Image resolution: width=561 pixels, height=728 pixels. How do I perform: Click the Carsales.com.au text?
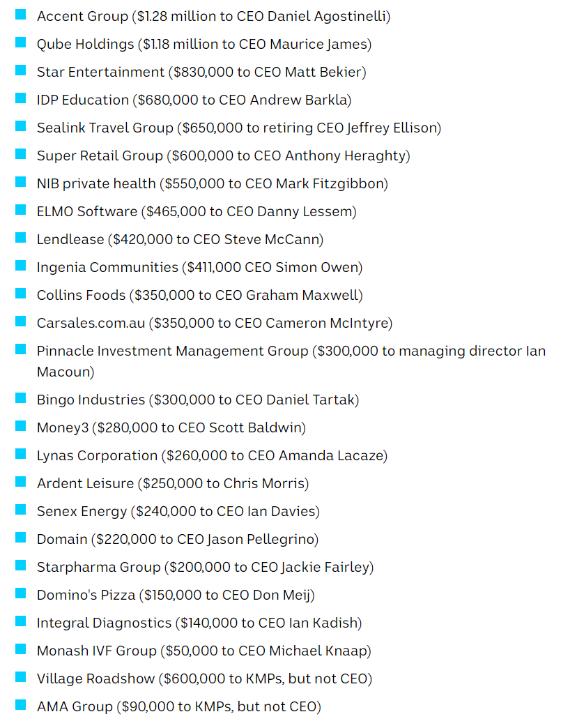(214, 323)
